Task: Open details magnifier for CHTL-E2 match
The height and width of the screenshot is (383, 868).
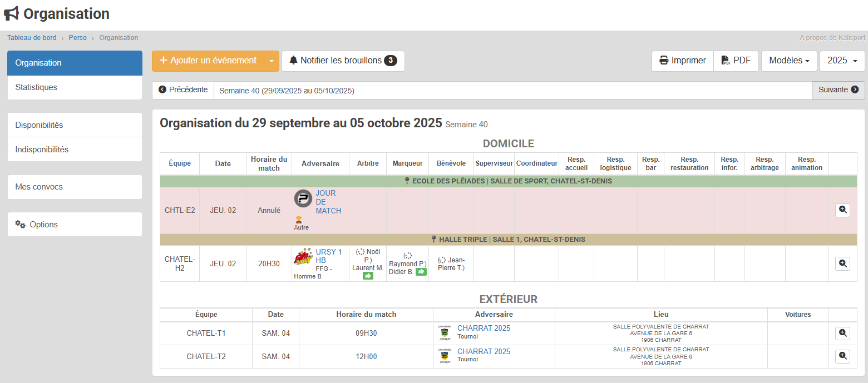Action: click(842, 210)
